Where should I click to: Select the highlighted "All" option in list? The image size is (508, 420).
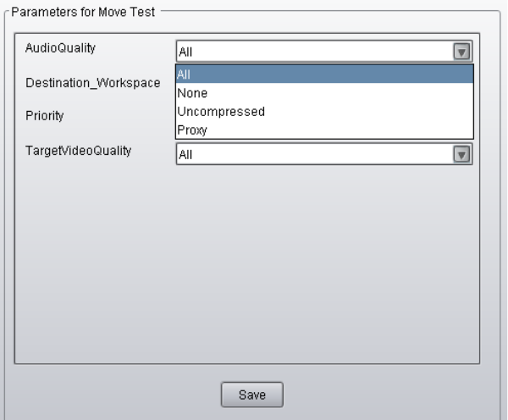(323, 75)
